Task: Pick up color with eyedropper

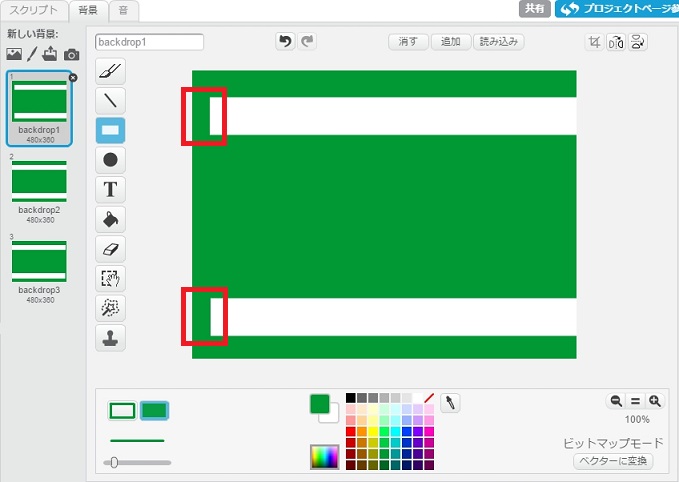Action: click(x=450, y=403)
